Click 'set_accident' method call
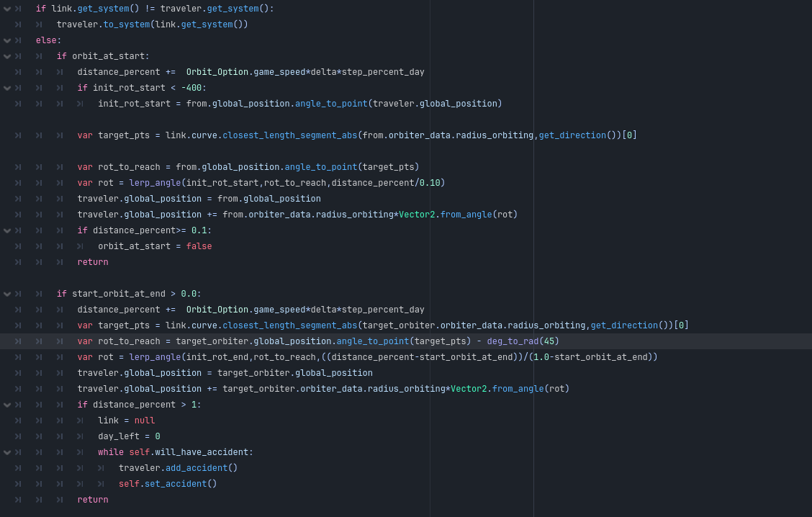 pyautogui.click(x=176, y=484)
